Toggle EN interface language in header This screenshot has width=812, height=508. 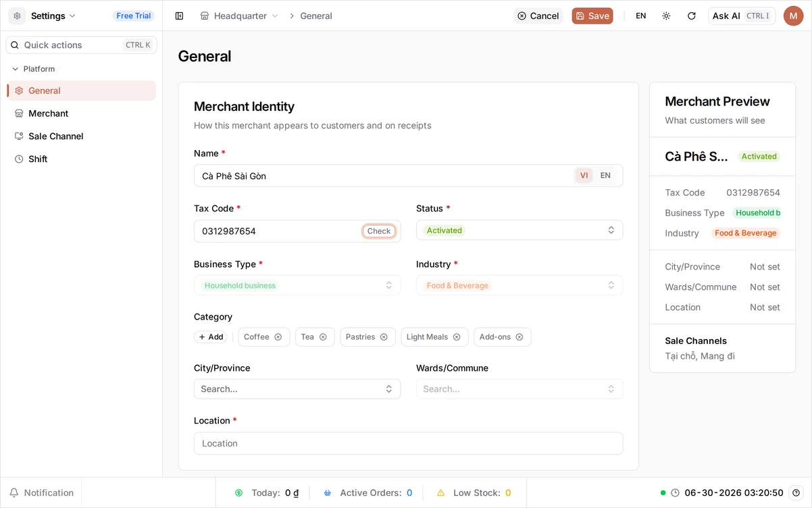point(641,16)
